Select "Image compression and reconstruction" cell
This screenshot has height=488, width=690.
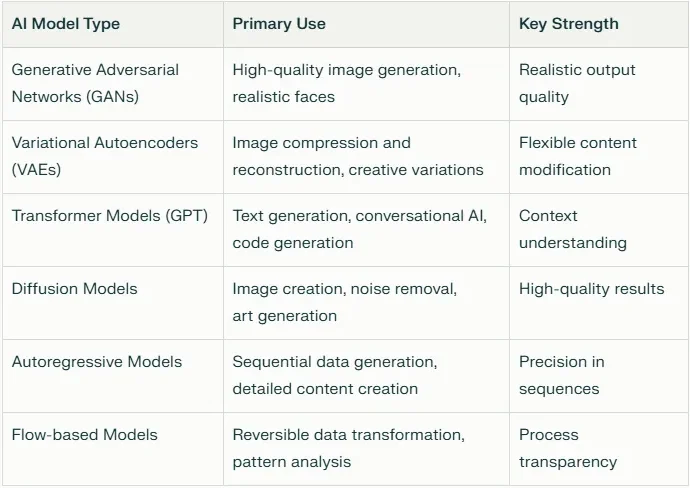[x=358, y=156]
